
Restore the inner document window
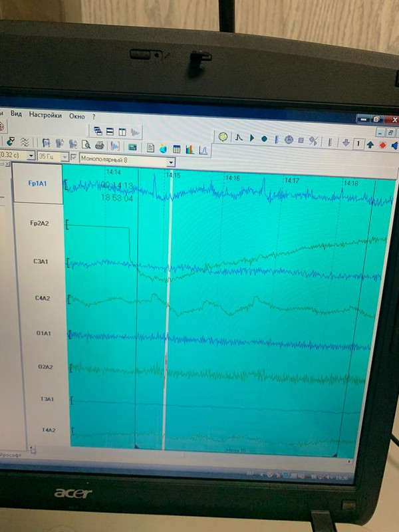point(391,133)
